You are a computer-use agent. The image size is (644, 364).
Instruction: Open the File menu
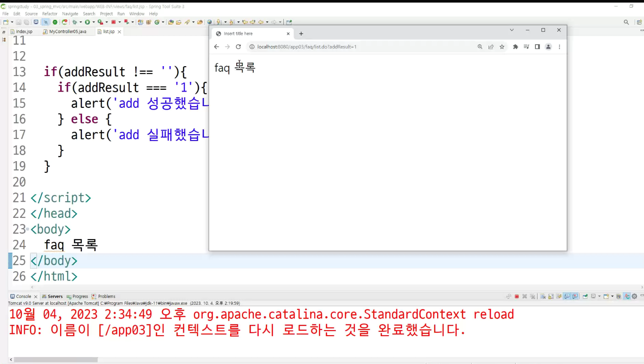tap(6, 14)
